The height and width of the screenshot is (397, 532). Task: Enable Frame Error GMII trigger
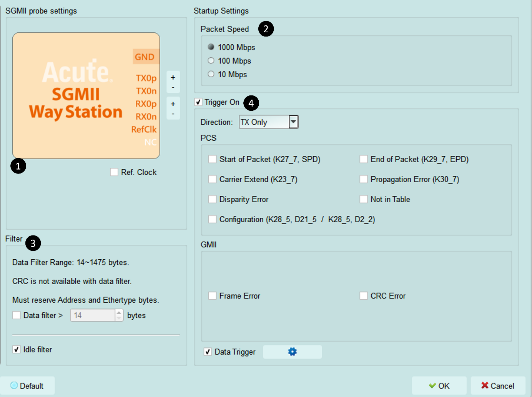pyautogui.click(x=212, y=295)
